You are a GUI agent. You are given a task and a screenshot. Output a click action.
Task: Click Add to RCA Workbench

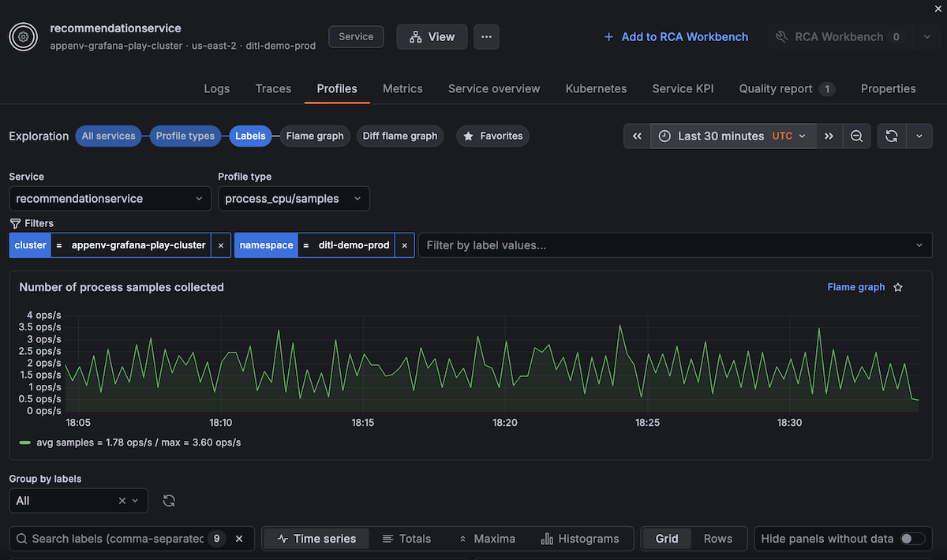pyautogui.click(x=676, y=36)
